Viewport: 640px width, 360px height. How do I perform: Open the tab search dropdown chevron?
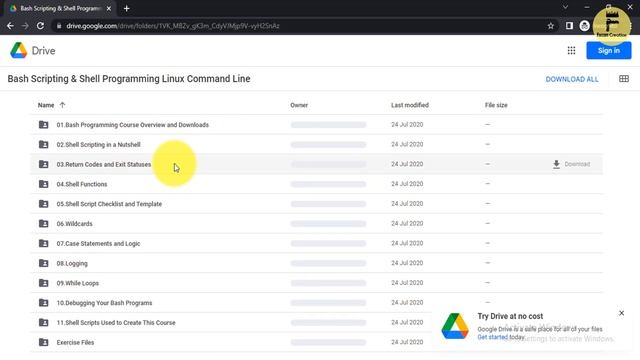point(565,7)
